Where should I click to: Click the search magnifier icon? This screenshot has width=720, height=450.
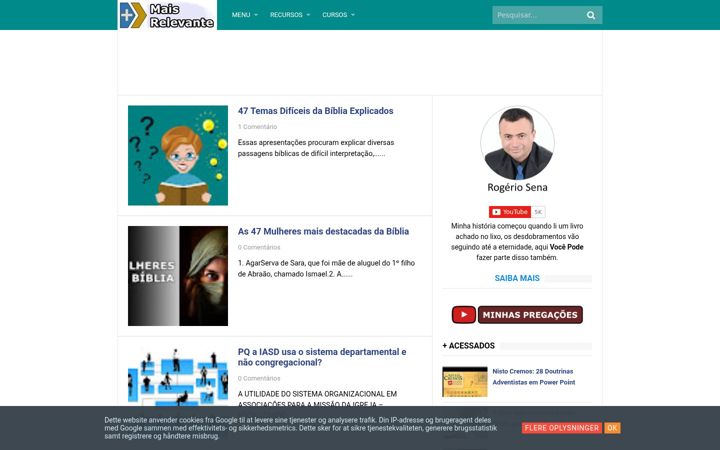click(591, 15)
